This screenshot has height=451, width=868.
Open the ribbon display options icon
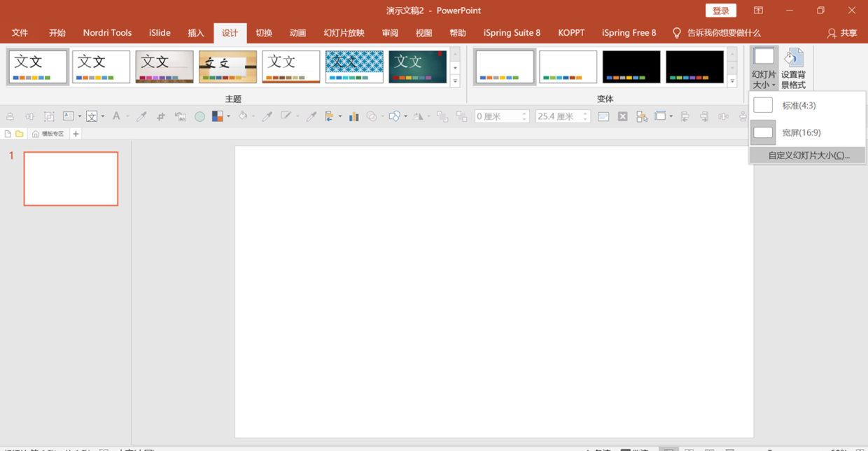point(758,11)
